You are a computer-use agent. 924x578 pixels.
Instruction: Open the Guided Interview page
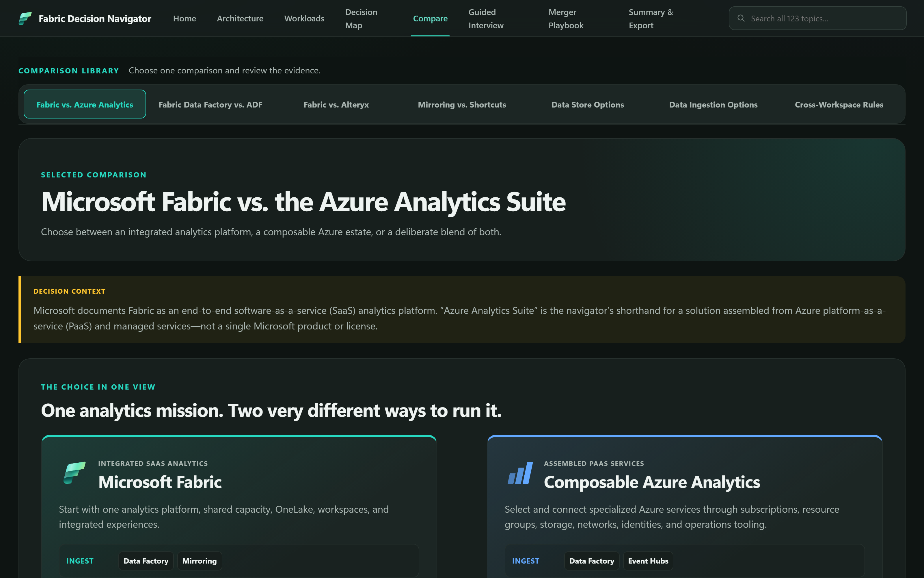coord(486,19)
